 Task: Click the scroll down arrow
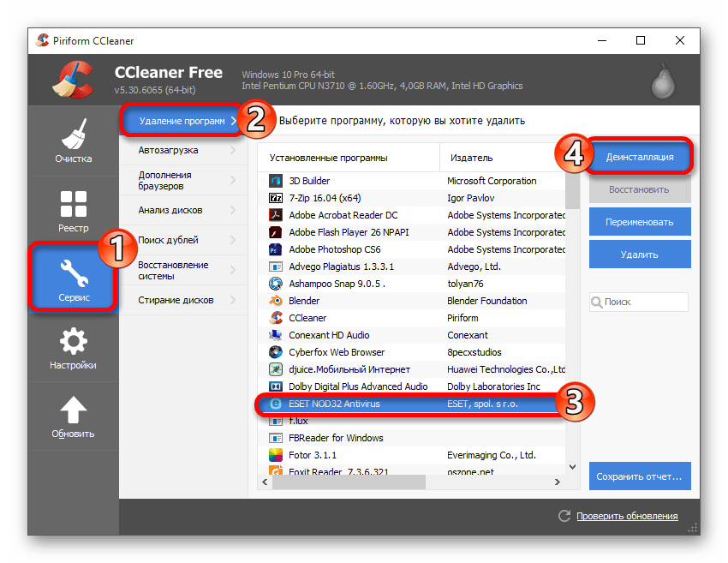point(572,467)
